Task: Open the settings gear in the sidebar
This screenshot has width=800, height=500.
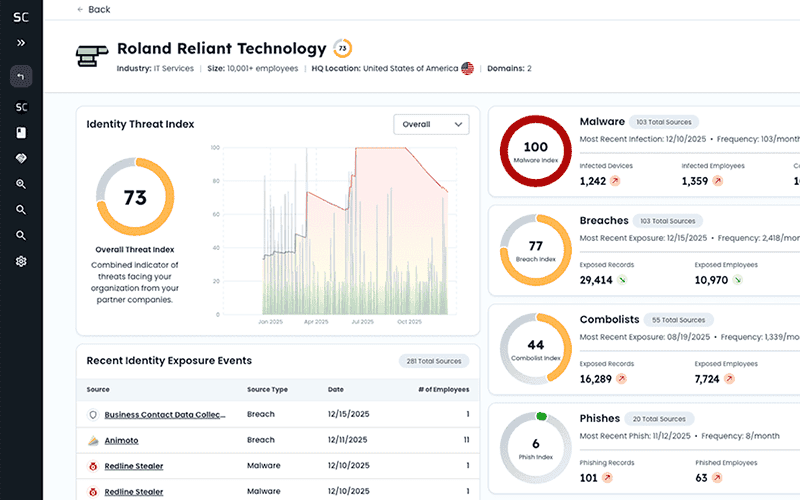Action: 21,261
